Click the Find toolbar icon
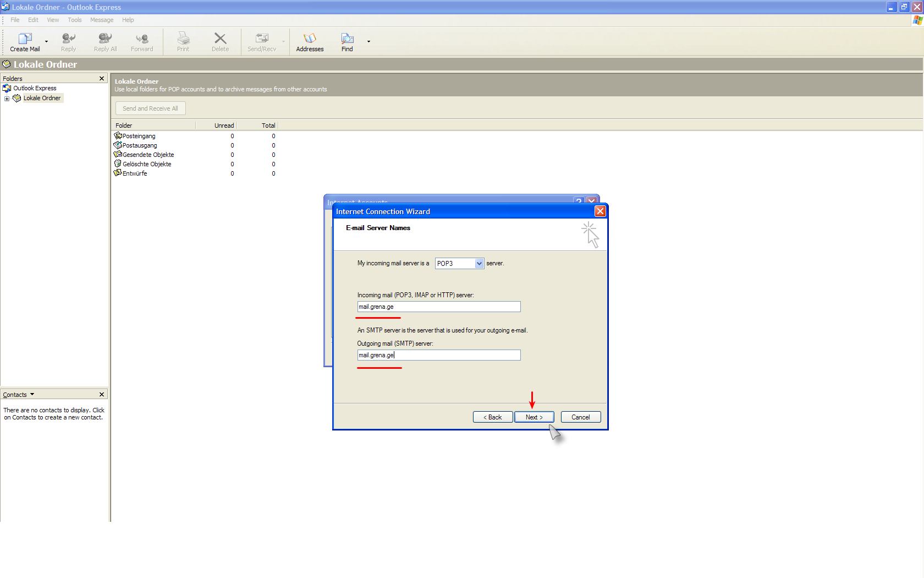This screenshot has width=924, height=578. tap(347, 41)
